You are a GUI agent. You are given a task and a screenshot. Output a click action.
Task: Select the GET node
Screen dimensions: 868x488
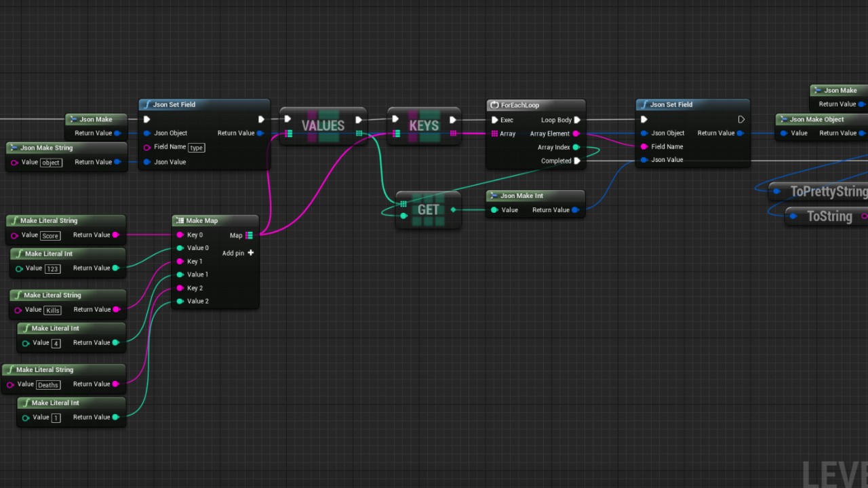click(428, 210)
